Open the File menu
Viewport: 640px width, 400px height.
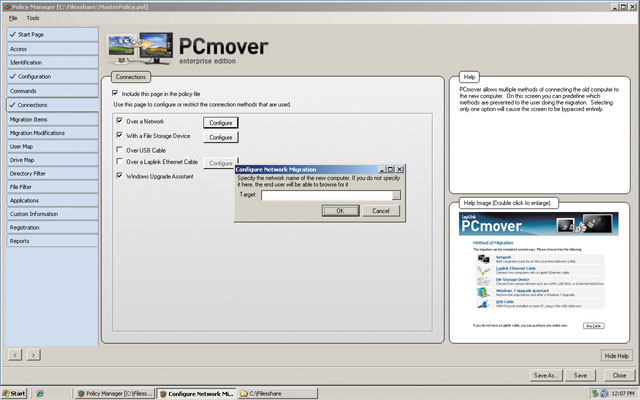(x=13, y=18)
